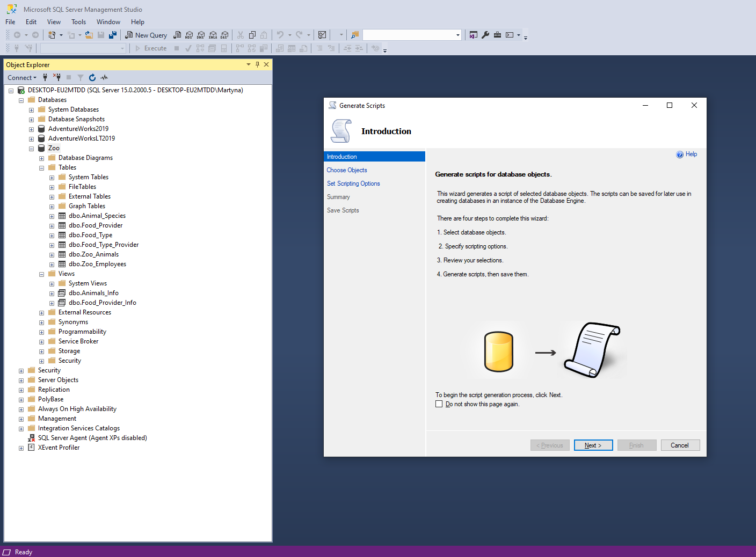
Task: Select the Database Diagrams folder
Action: pos(85,158)
